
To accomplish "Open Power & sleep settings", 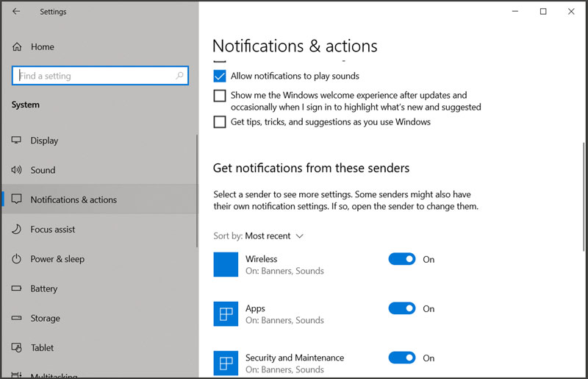I will [x=57, y=259].
